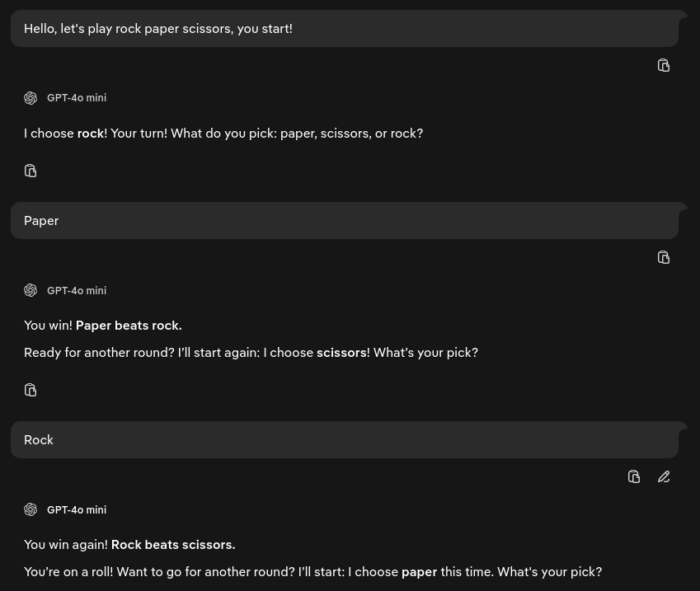Click the 'You win! Paper beats rock.' line
Image resolution: width=700 pixels, height=591 pixels.
(x=103, y=326)
